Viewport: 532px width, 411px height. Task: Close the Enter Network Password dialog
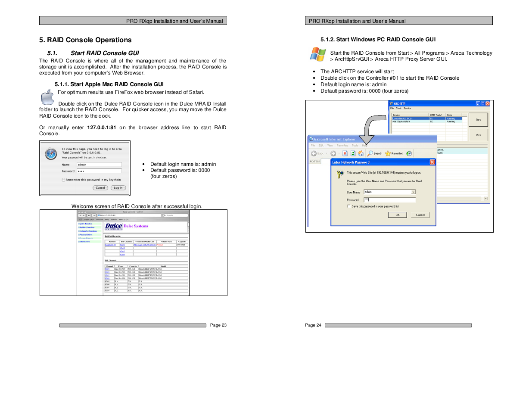(x=432, y=162)
